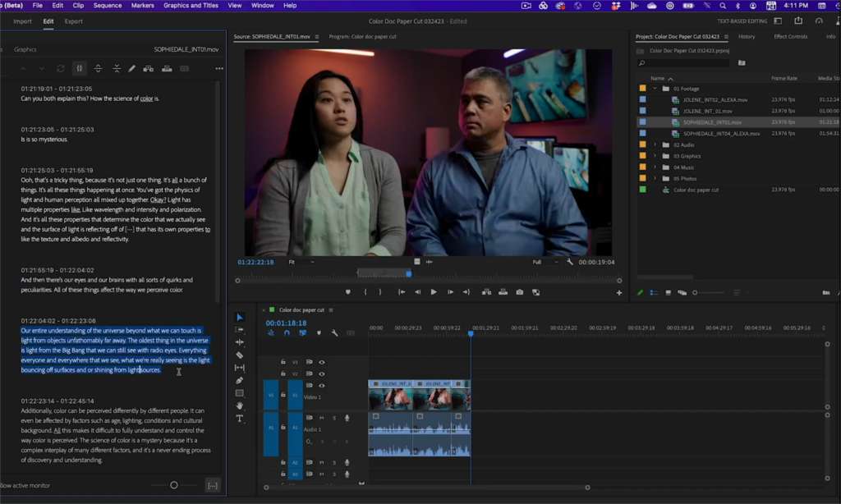Select the Razor tool in timeline toolbar
Image resolution: width=841 pixels, height=504 pixels.
click(x=241, y=356)
